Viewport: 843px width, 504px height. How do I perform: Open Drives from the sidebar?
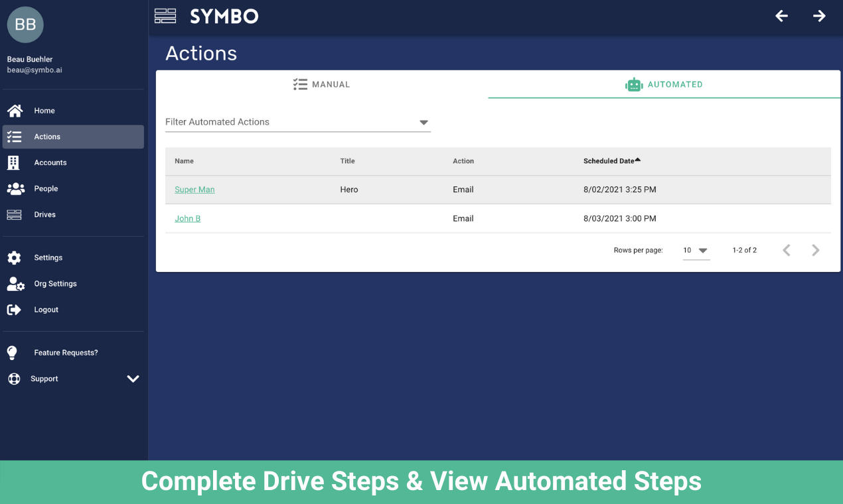pos(73,215)
